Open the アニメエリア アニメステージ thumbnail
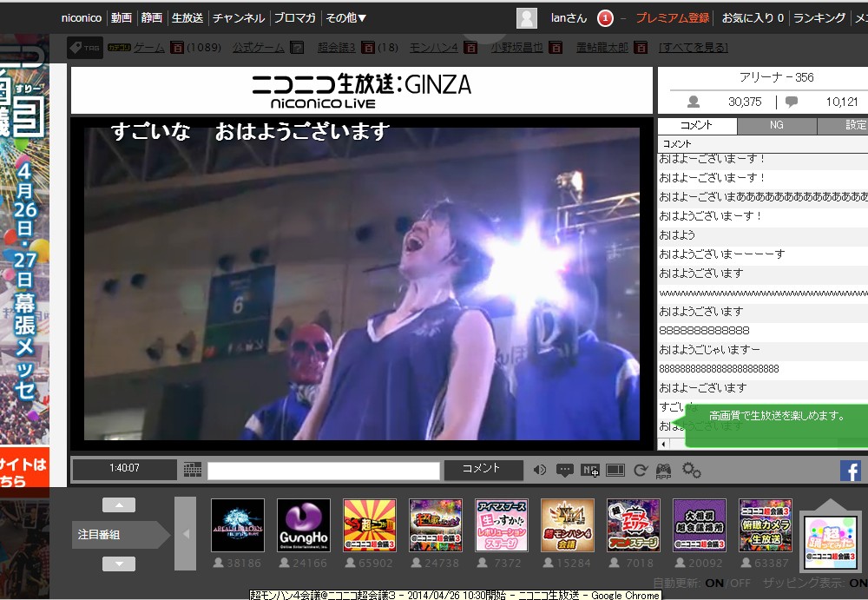The image size is (868, 600). pos(634,525)
